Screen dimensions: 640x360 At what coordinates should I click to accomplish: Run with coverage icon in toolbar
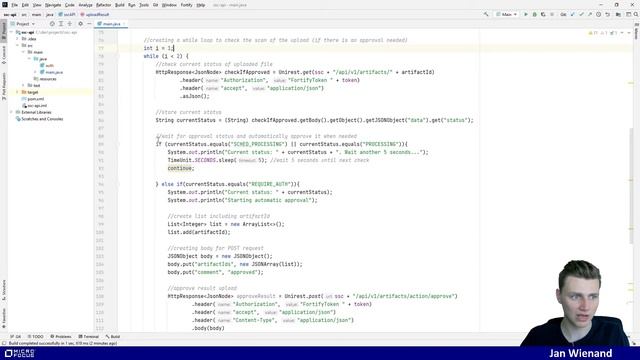click(543, 14)
